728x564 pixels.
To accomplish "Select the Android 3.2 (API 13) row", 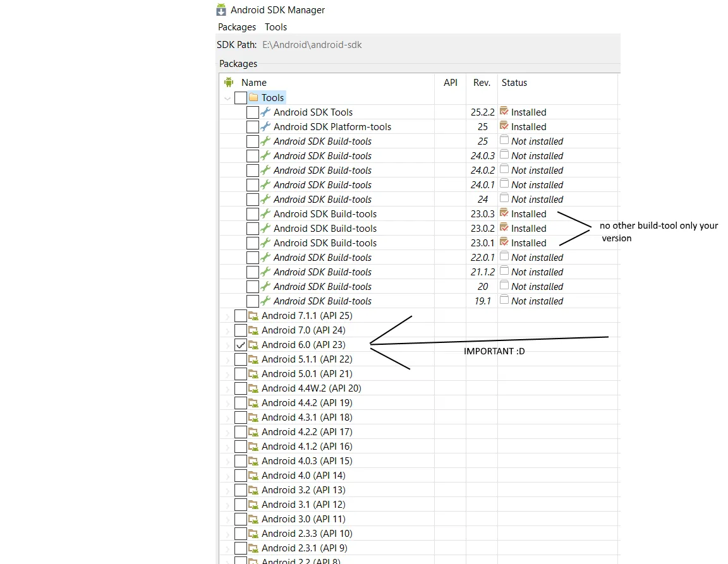I will 420,489.
